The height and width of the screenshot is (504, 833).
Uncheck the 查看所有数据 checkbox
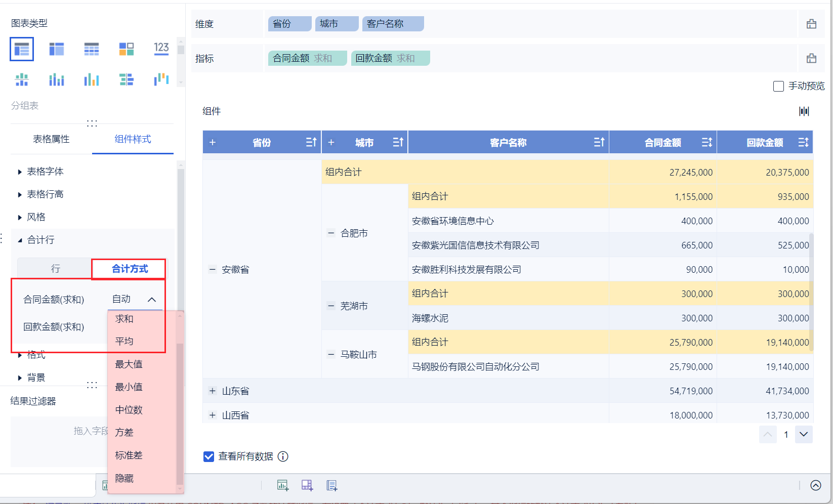pyautogui.click(x=209, y=457)
